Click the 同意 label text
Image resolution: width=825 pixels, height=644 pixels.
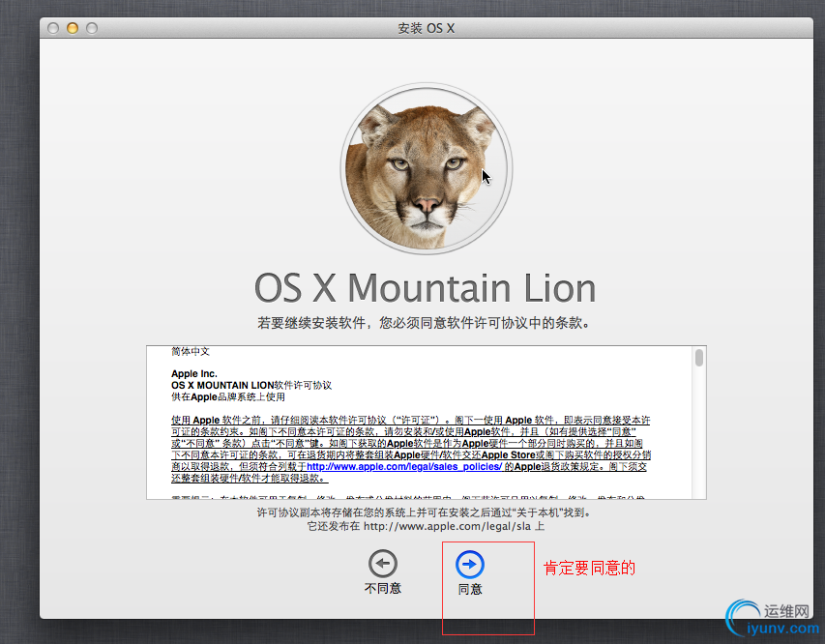pyautogui.click(x=470, y=589)
